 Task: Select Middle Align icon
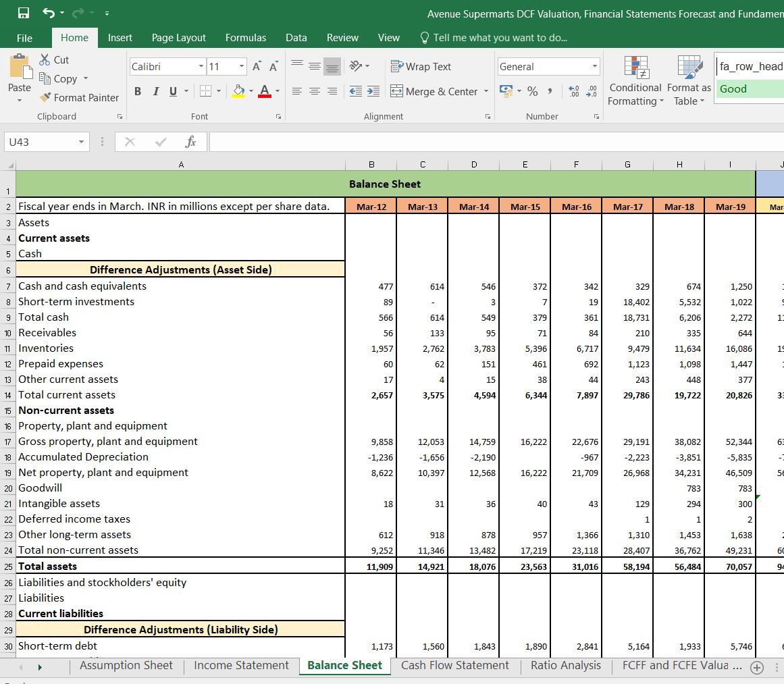tap(315, 66)
